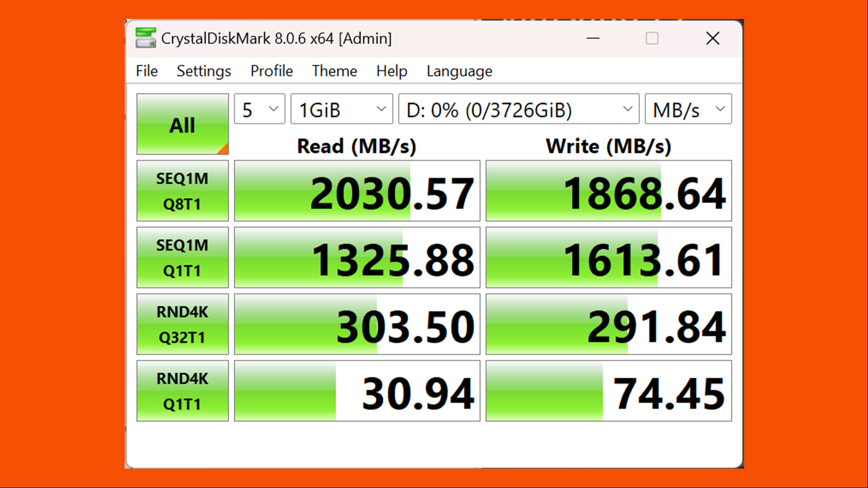This screenshot has height=488, width=868.
Task: Expand the 1GiB test size dropdown
Action: click(x=342, y=109)
